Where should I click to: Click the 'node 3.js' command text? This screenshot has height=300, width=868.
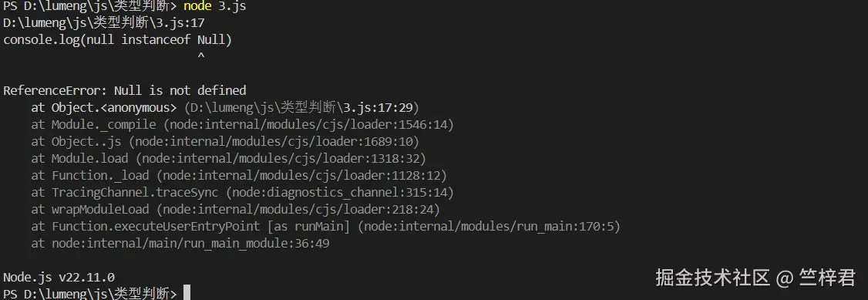(x=215, y=6)
